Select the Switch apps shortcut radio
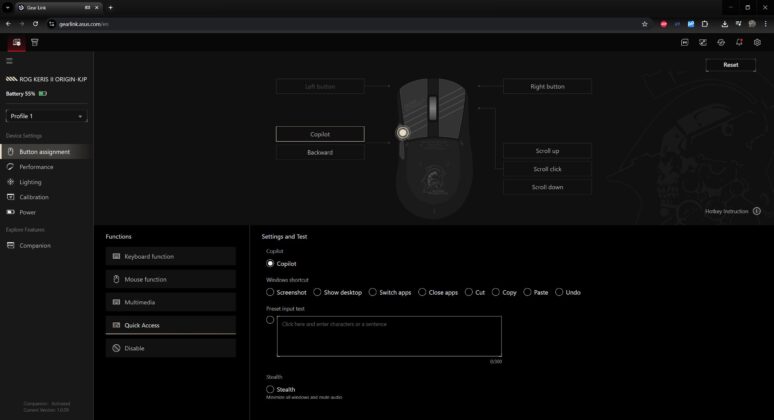Image resolution: width=774 pixels, height=420 pixels. point(373,292)
